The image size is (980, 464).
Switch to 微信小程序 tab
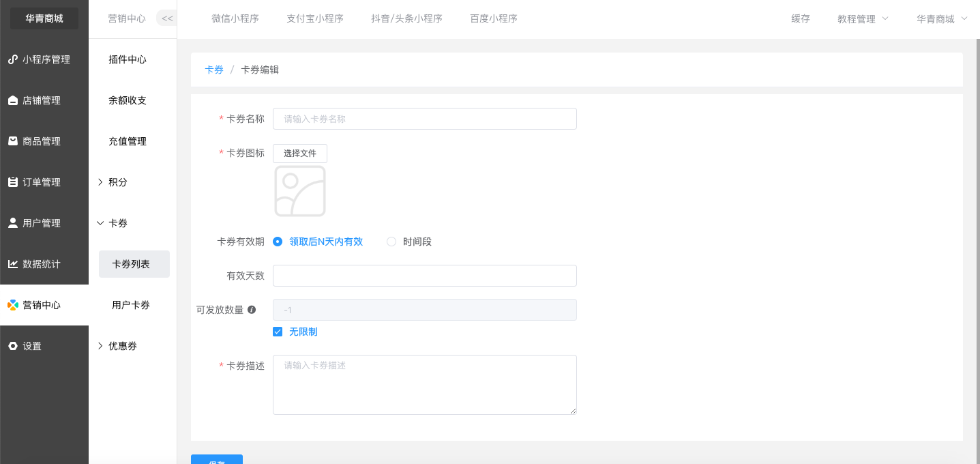235,19
